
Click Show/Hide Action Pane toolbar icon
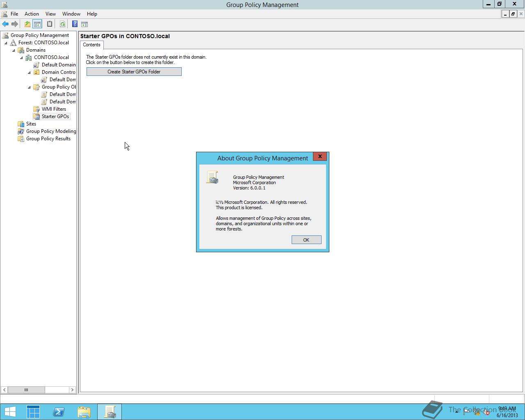point(84,24)
